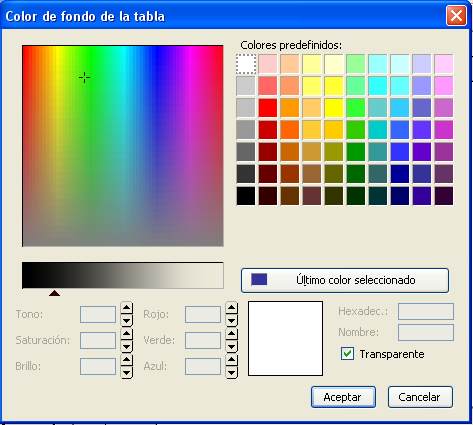
Task: Select the dark purple swatch in bottom row
Action: tap(444, 196)
